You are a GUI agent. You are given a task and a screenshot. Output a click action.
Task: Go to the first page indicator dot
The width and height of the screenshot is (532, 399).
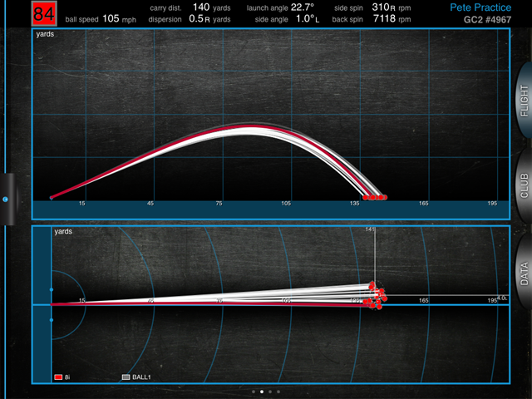click(253, 391)
